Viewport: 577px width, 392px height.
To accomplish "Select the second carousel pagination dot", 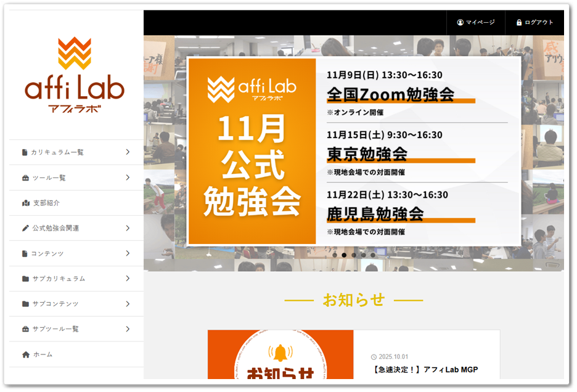I will click(345, 255).
